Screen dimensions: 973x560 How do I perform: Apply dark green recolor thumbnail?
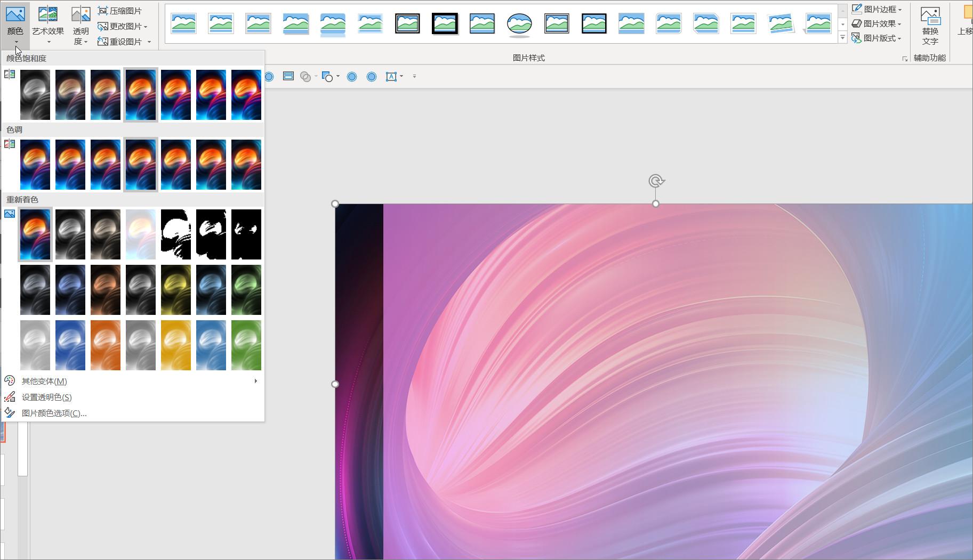click(x=246, y=290)
